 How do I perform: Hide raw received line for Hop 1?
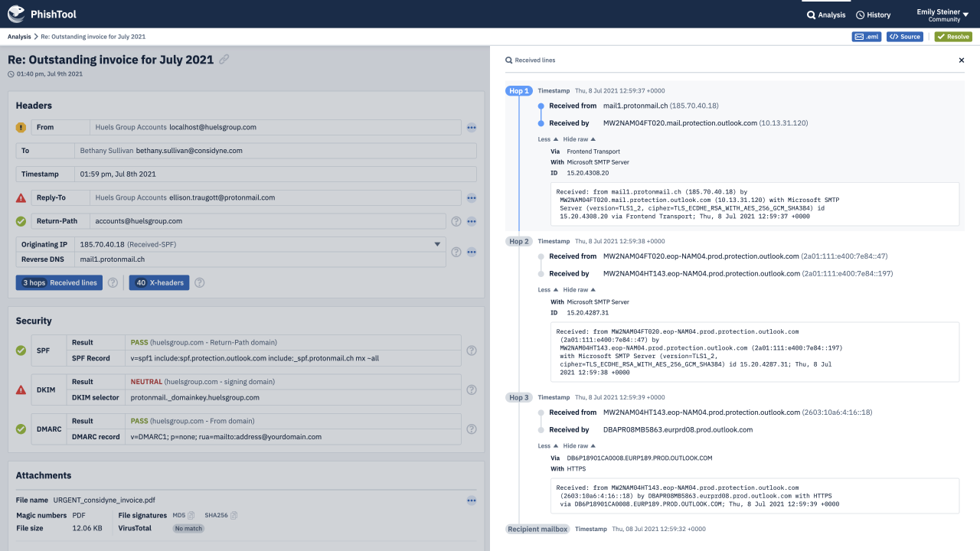pos(580,139)
